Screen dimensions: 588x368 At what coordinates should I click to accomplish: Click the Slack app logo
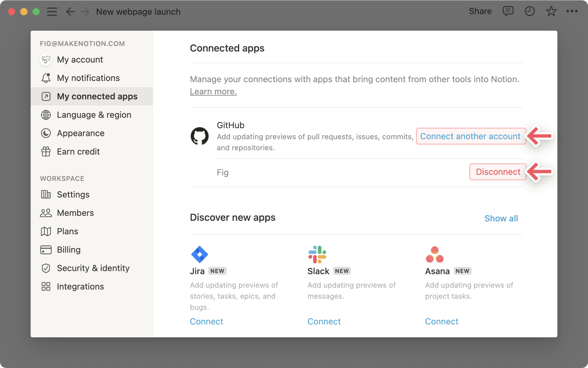click(x=316, y=255)
